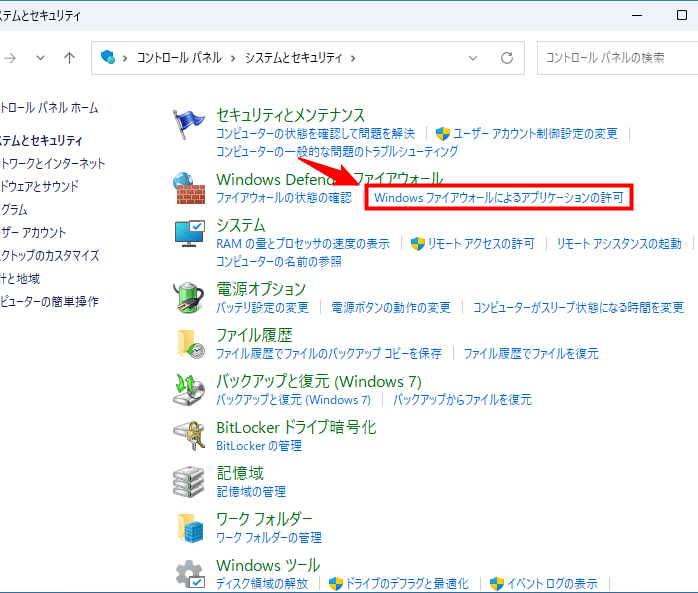Select プログラム in sidebar
This screenshot has width=698, height=593.
tap(14, 209)
